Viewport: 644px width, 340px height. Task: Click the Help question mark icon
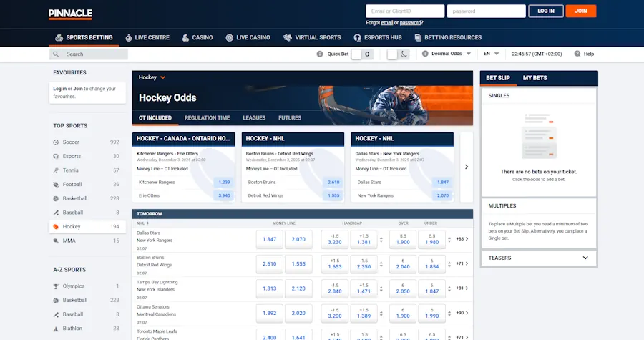[x=577, y=54]
